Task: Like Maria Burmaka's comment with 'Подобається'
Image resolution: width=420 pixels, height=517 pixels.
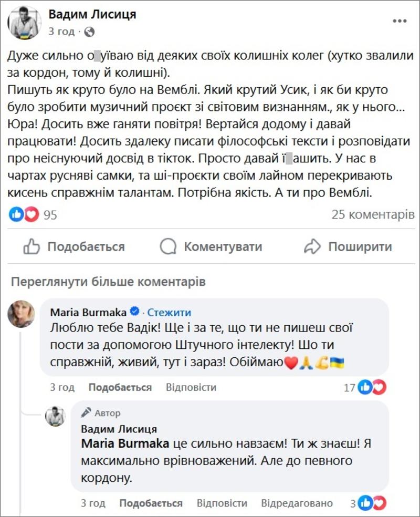Action: tap(120, 388)
